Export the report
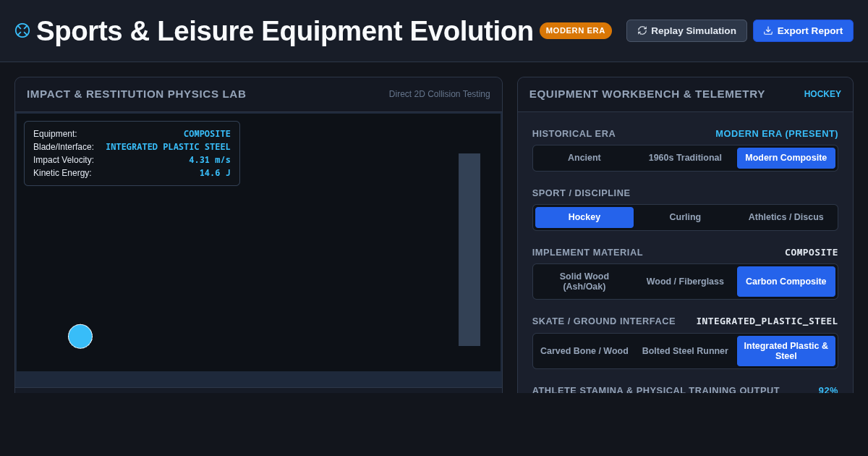Viewport: 868px width, 456px height. tap(803, 30)
